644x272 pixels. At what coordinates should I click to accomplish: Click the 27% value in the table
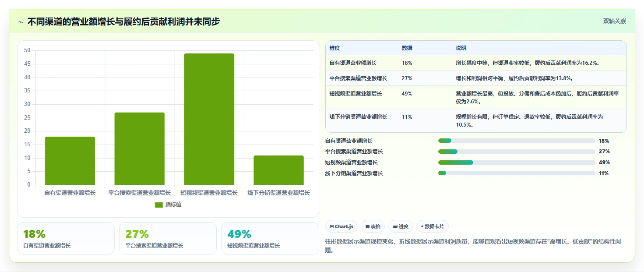click(407, 78)
